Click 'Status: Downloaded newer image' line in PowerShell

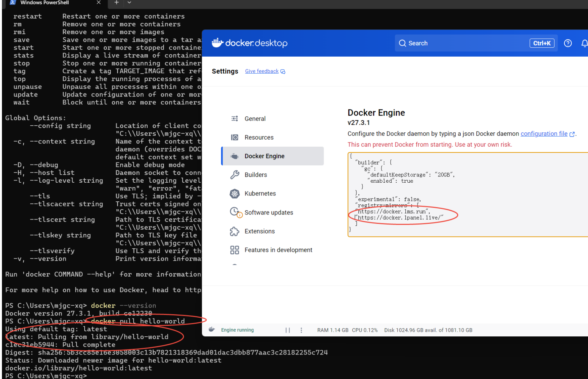point(113,360)
